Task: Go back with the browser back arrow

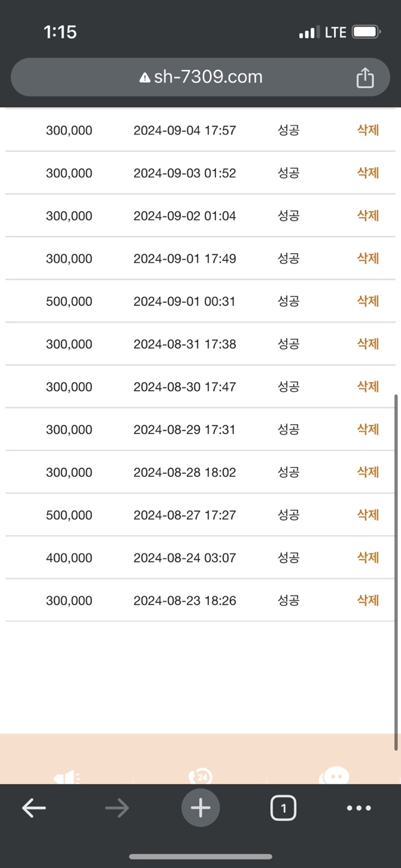Action: (34, 808)
